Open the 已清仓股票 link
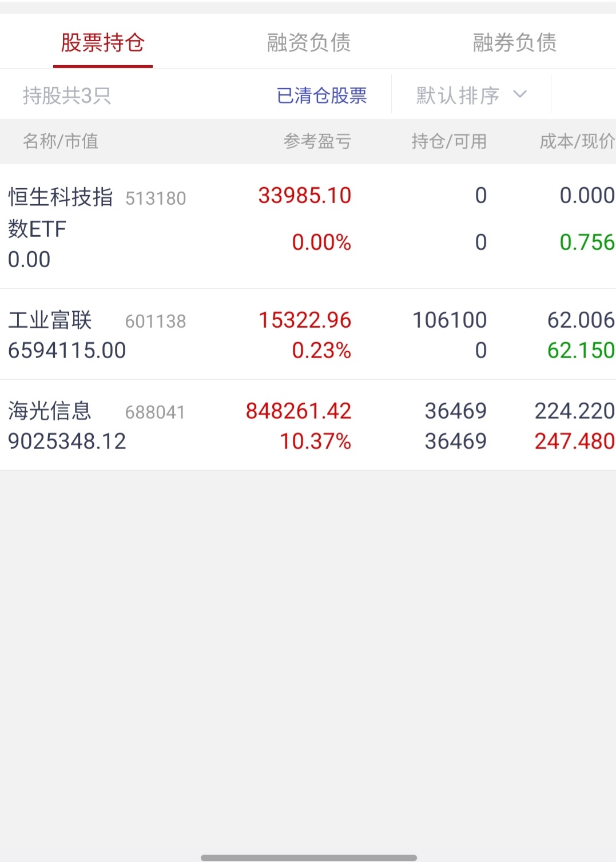 point(321,96)
